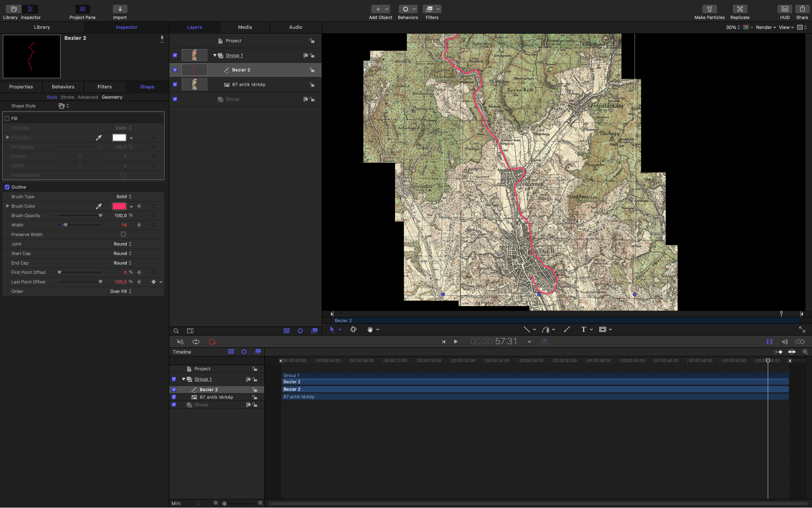
Task: Select the Pan hand tool
Action: (x=370, y=329)
